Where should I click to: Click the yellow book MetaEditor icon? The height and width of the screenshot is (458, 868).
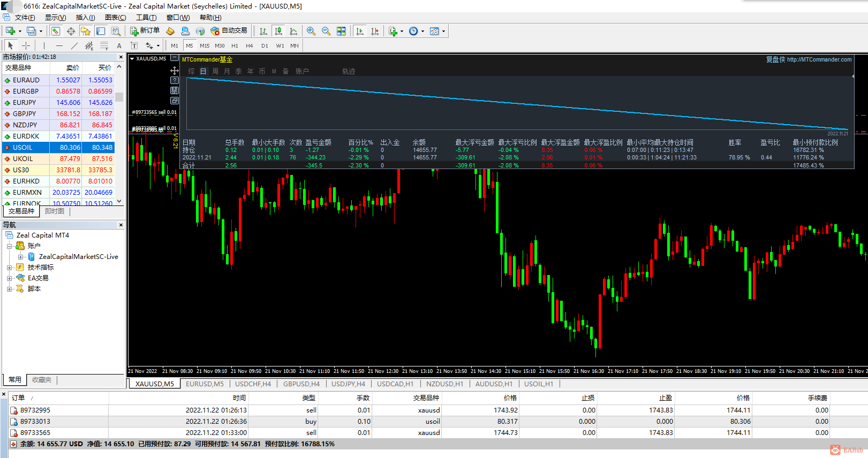click(x=170, y=31)
